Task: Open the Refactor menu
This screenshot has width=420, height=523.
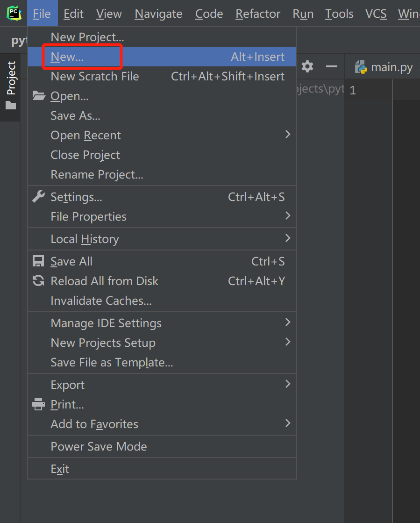Action: coord(258,14)
